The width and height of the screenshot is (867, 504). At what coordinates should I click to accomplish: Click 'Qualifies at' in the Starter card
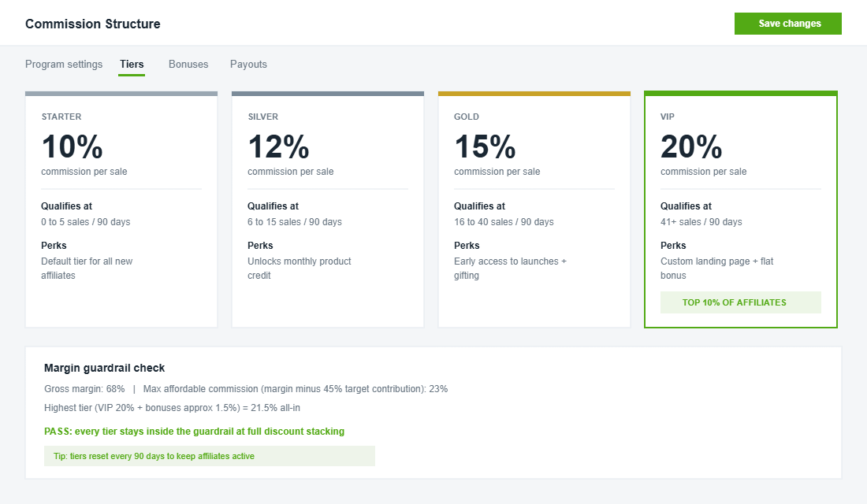tap(66, 206)
